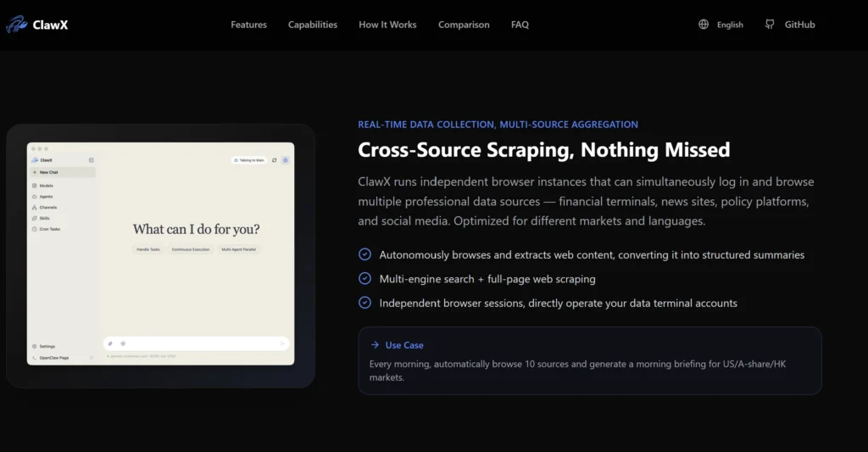Click the Handle Tasks chip in preview
Viewport: 868px width, 452px height.
tap(148, 249)
